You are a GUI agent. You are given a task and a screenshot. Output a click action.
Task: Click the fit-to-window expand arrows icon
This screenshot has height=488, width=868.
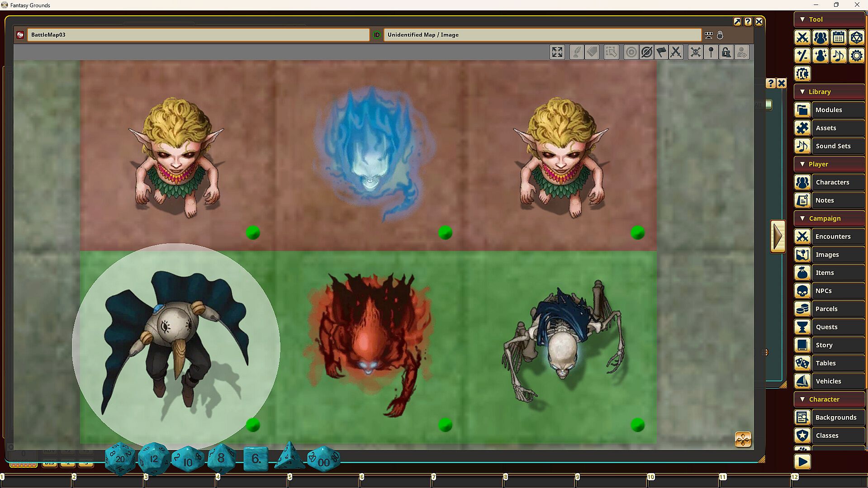[x=557, y=52]
